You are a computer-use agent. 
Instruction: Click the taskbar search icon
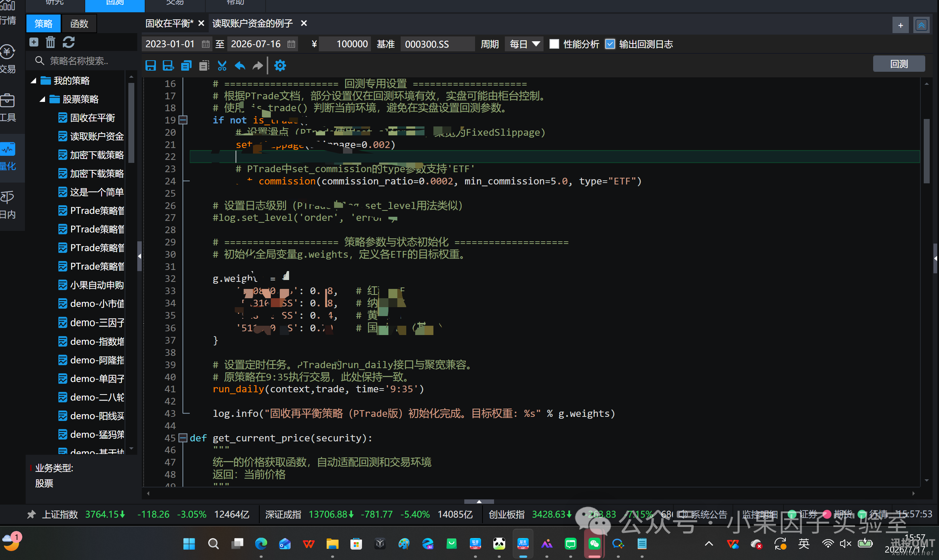213,544
